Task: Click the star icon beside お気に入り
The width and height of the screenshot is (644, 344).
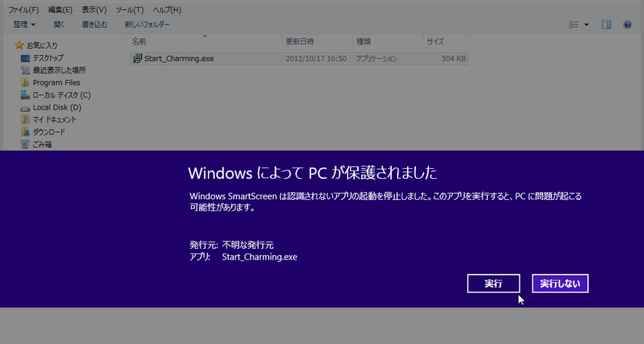Action: point(19,45)
